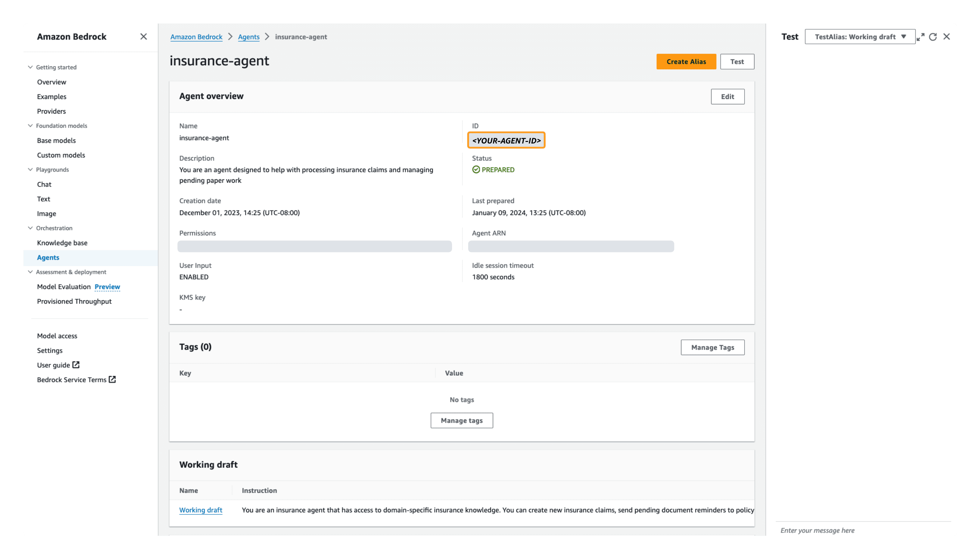The height and width of the screenshot is (559, 980).
Task: Open the Working draft link
Action: (x=200, y=510)
